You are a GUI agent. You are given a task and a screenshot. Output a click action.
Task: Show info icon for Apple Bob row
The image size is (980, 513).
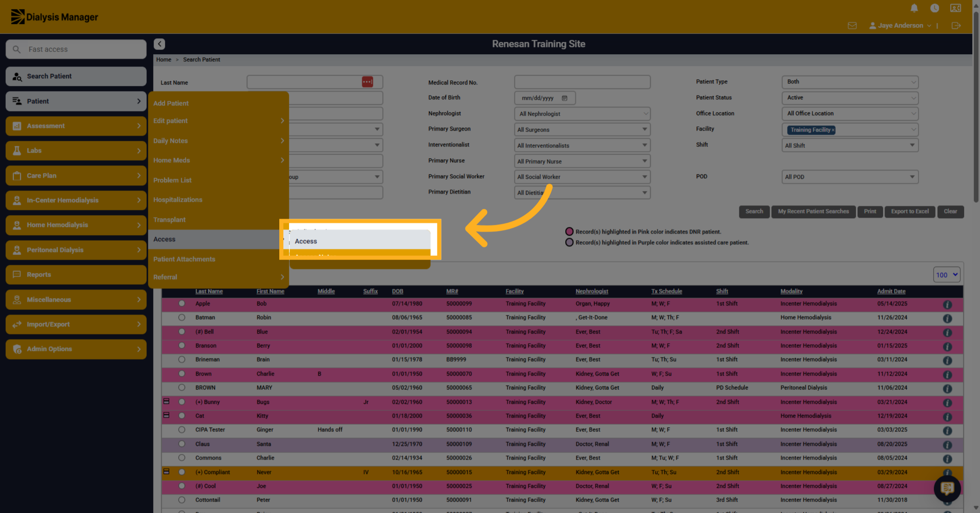click(x=947, y=304)
